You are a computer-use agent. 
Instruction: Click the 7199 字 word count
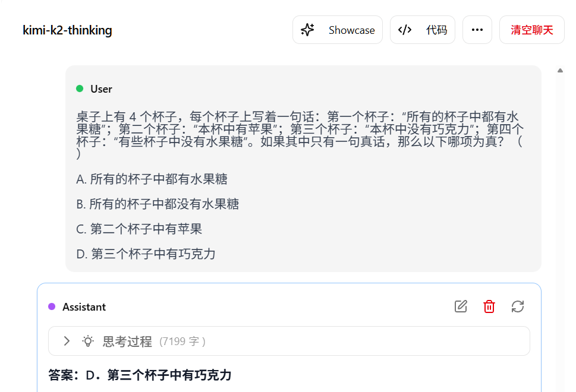coord(182,342)
